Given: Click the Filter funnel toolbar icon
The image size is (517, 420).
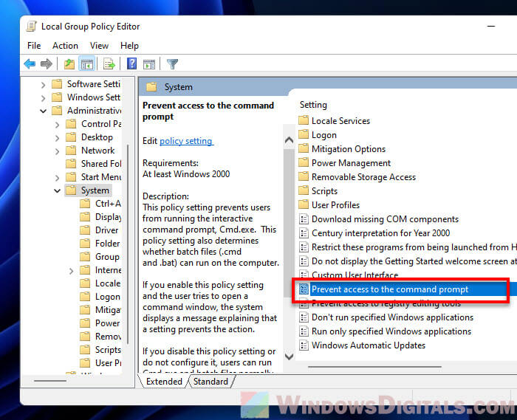Looking at the screenshot, I should 172,64.
